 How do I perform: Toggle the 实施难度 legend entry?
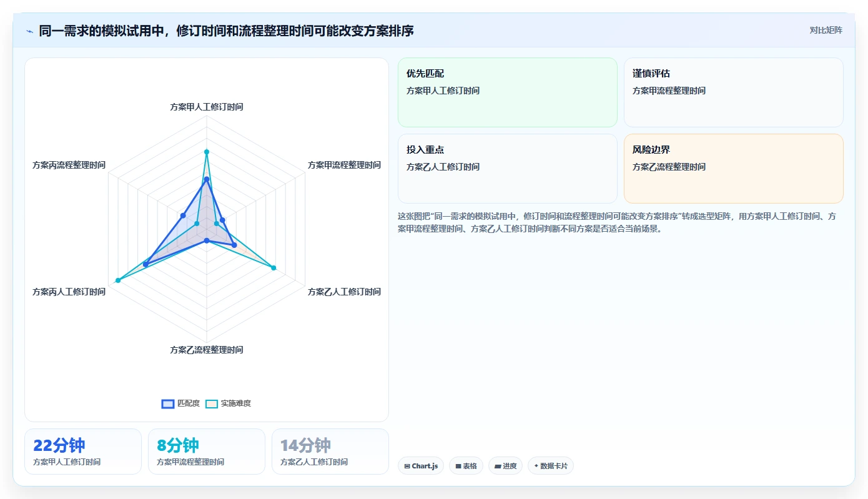pos(229,403)
